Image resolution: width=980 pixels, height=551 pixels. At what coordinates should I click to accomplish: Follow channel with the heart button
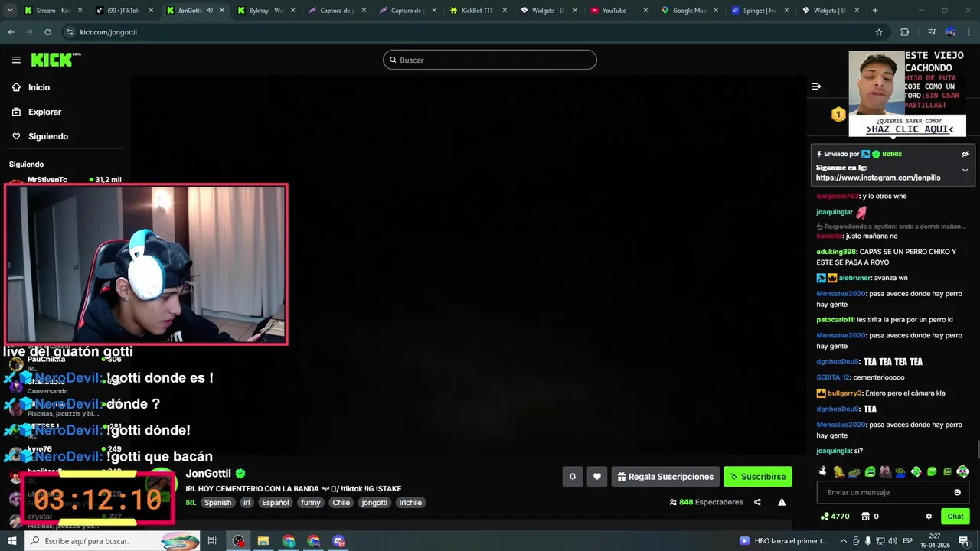[x=597, y=477]
